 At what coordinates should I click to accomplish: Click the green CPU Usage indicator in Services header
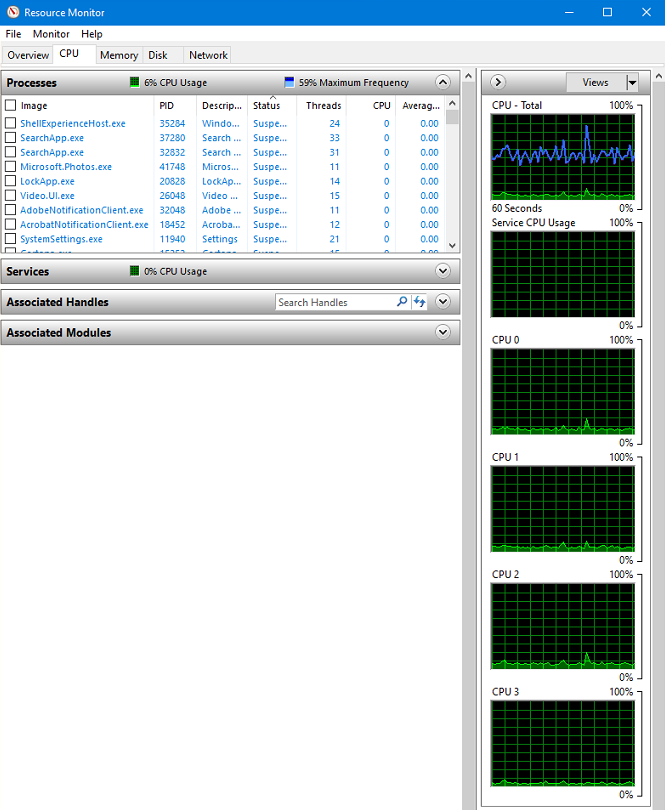[134, 271]
